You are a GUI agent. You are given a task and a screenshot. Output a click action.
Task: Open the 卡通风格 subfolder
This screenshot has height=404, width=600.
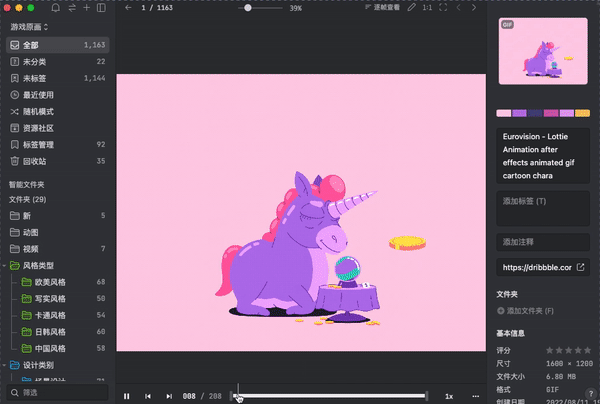click(x=63, y=315)
